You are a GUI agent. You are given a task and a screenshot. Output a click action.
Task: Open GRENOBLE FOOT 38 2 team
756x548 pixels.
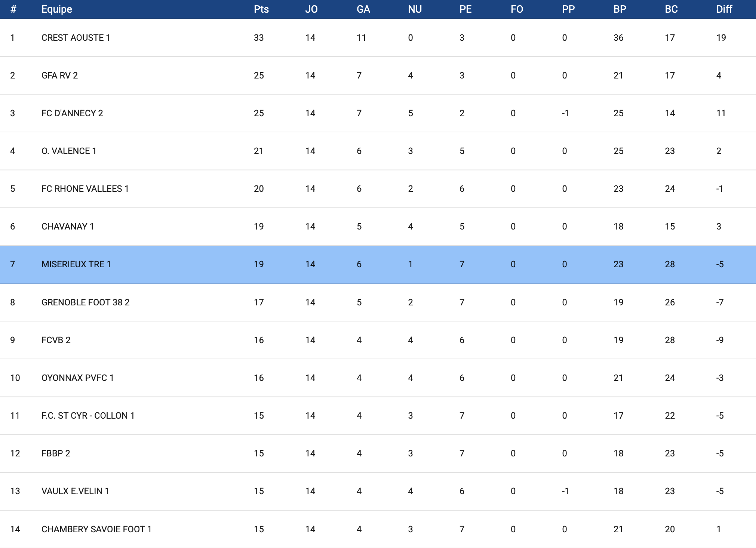pos(85,302)
